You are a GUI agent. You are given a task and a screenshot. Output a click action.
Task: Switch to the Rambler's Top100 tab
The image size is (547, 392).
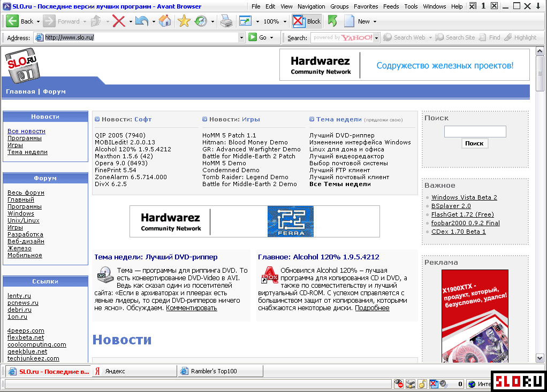(x=220, y=371)
